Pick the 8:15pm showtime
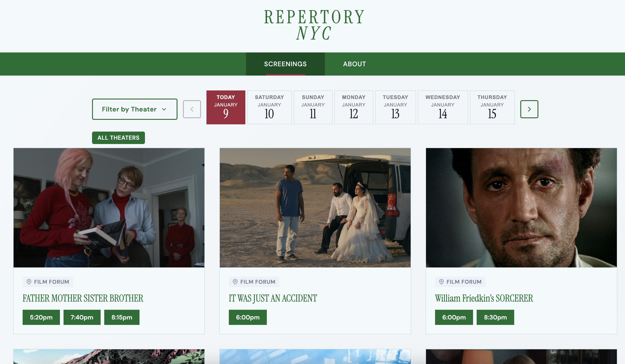Screen dimensions: 625x364 pos(121,317)
